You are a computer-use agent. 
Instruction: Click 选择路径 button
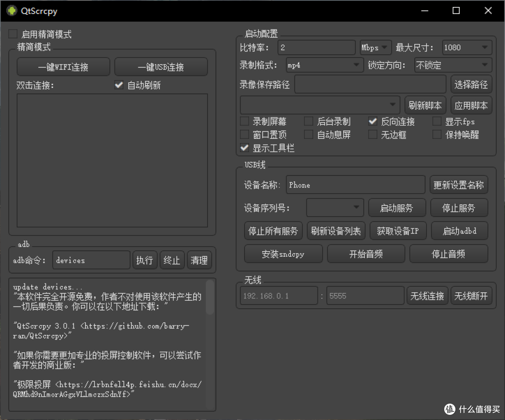tap(471, 84)
